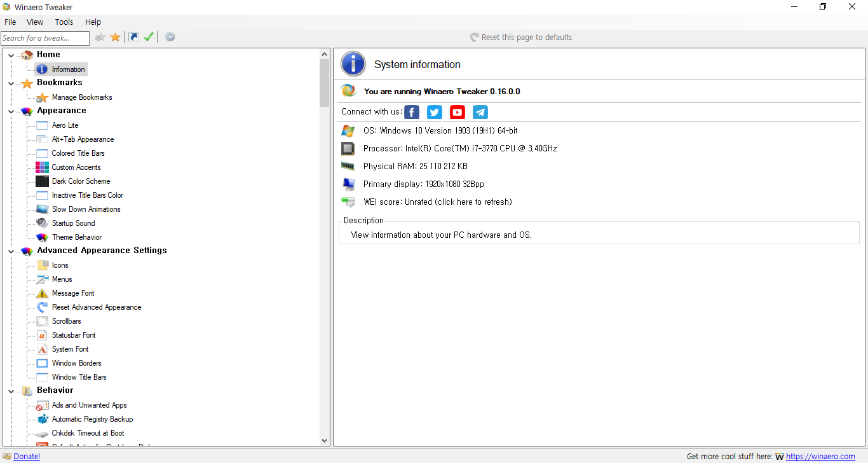Viewport: 868px width, 463px height.
Task: Open the View menu
Action: pos(35,22)
